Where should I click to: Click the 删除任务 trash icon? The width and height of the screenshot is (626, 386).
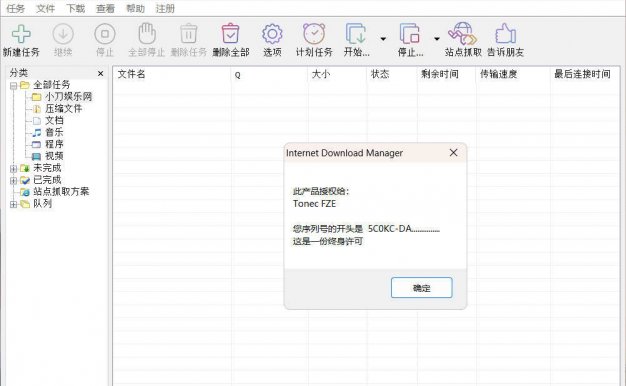(x=188, y=34)
